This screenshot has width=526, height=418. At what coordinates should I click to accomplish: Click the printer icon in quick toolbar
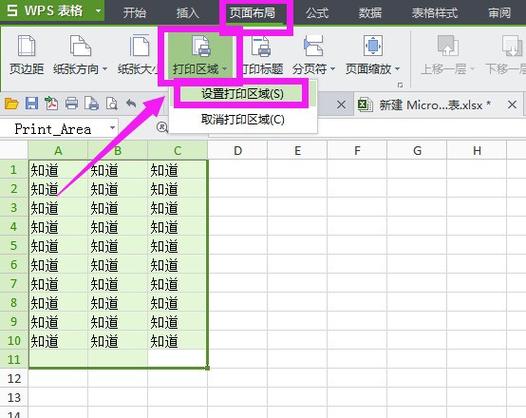click(71, 104)
